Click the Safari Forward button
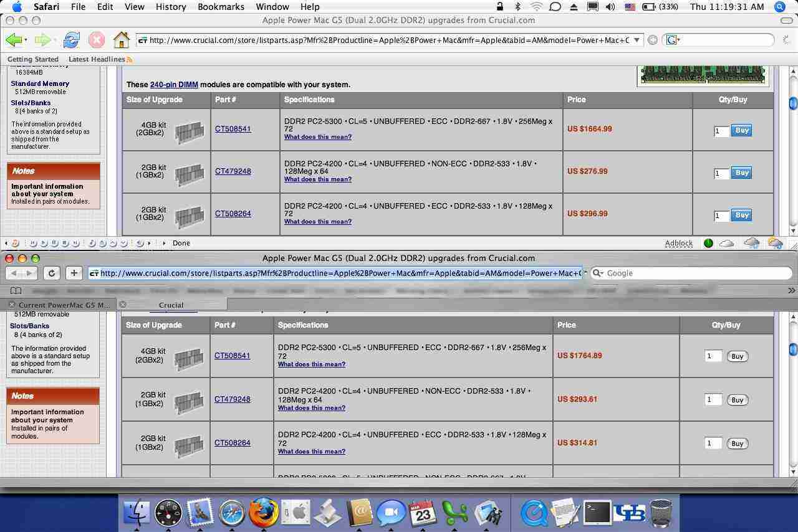The width and height of the screenshot is (798, 532). point(29,273)
